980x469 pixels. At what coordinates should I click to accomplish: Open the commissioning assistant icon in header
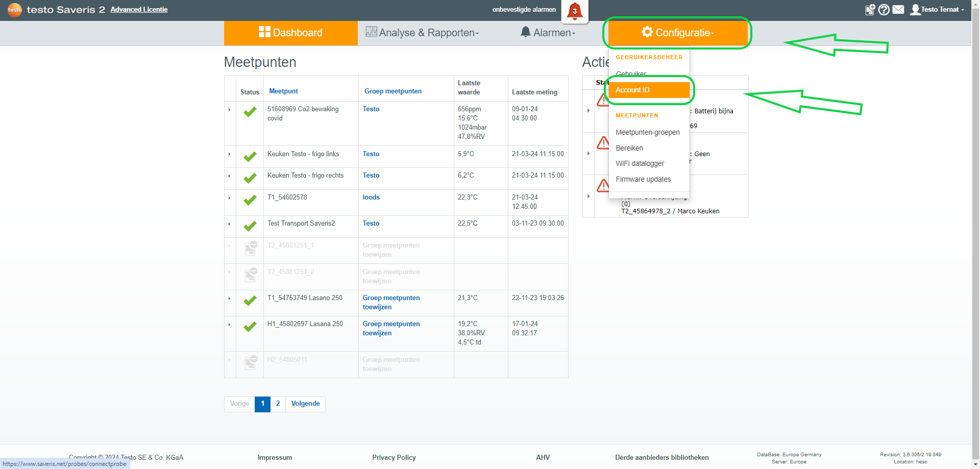point(870,10)
